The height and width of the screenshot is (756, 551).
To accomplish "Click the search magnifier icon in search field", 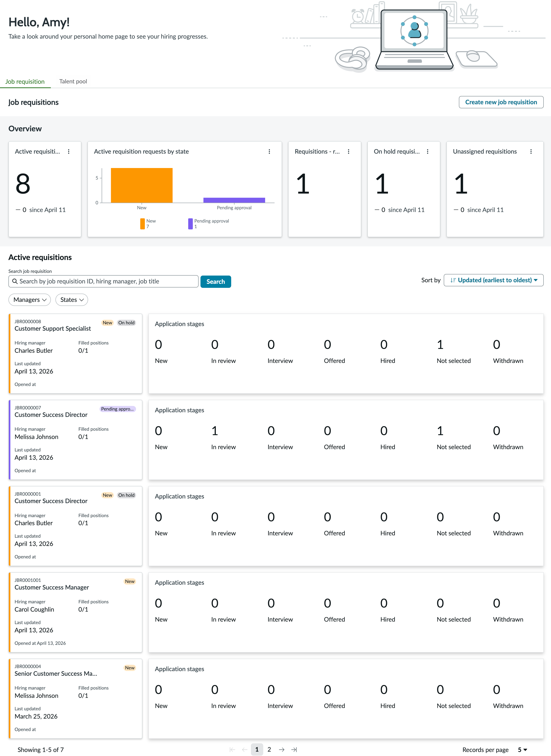I will click(x=15, y=281).
